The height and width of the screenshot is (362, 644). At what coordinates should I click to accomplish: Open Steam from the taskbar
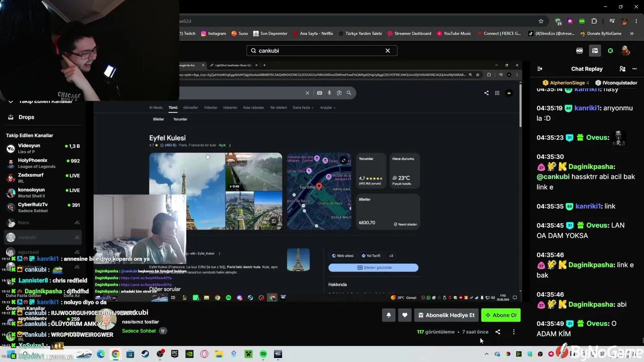[x=145, y=354]
